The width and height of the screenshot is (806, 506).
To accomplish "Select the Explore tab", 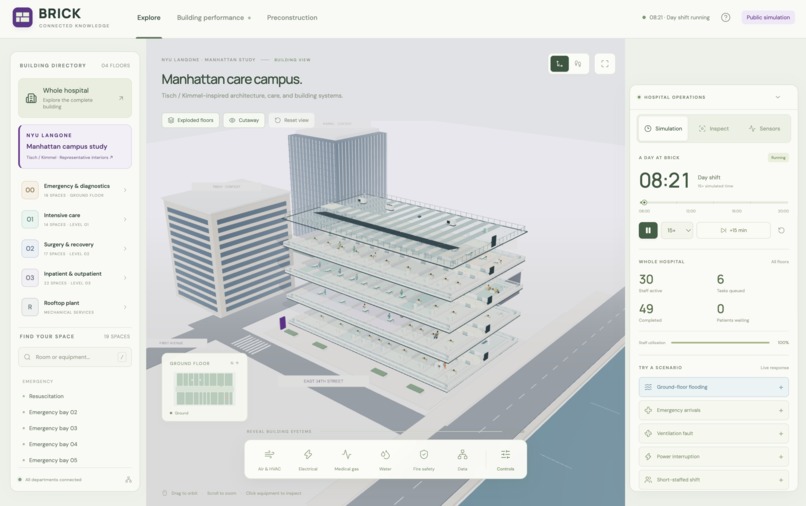I will [x=149, y=17].
